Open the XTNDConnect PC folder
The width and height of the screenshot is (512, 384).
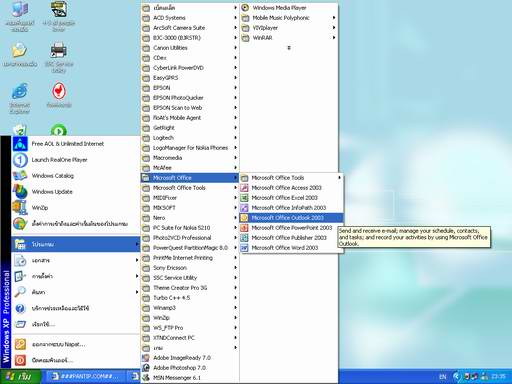pyautogui.click(x=189, y=338)
